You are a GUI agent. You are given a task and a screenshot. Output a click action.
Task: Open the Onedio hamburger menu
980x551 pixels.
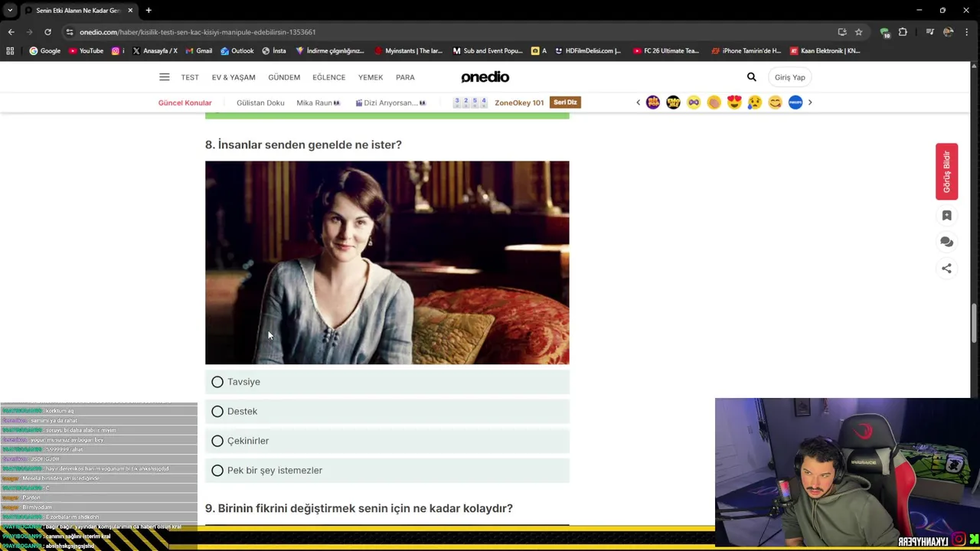[164, 77]
